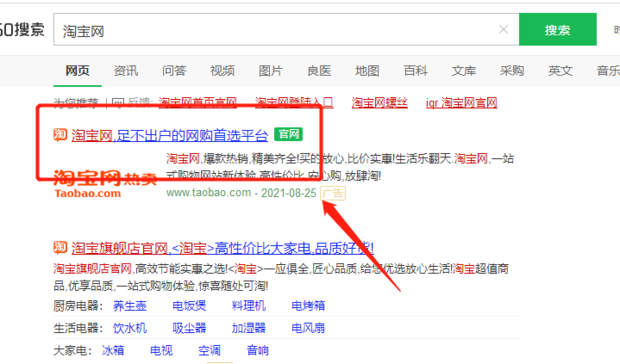The height and width of the screenshot is (364, 620).
Task: Switch to the 视频 tab
Action: click(222, 71)
